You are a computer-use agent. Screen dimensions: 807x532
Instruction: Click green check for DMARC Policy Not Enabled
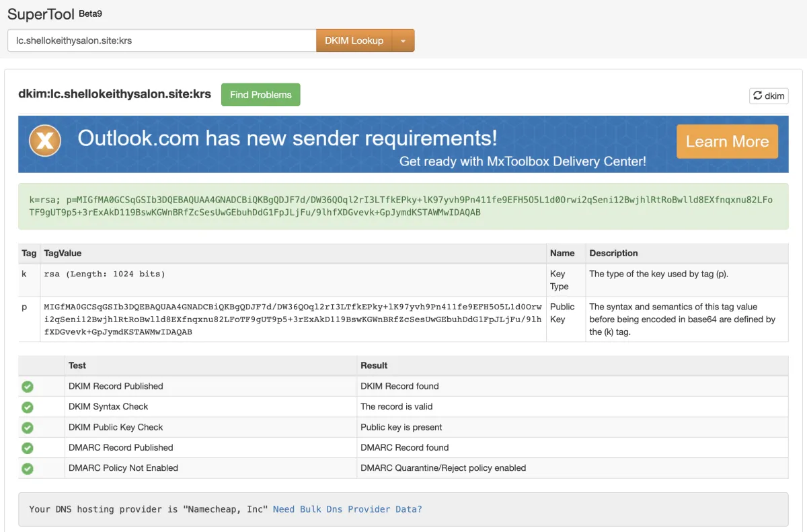click(x=28, y=468)
